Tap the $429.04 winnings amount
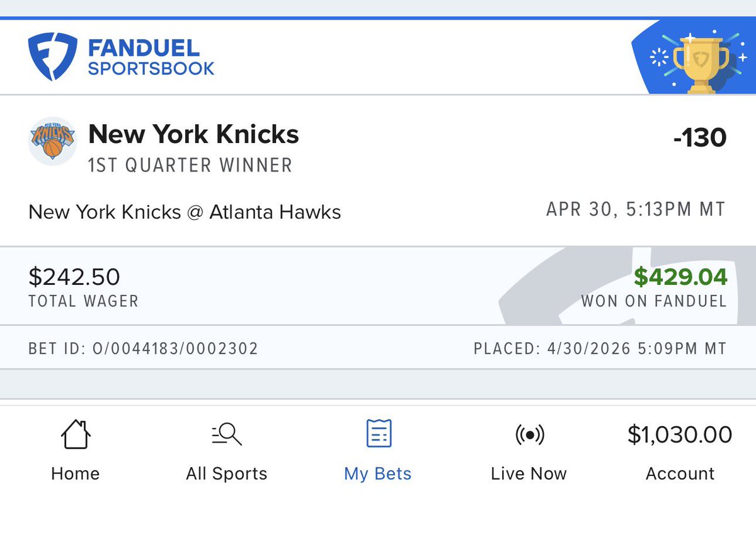Image resolution: width=756 pixels, height=544 pixels. click(x=680, y=277)
